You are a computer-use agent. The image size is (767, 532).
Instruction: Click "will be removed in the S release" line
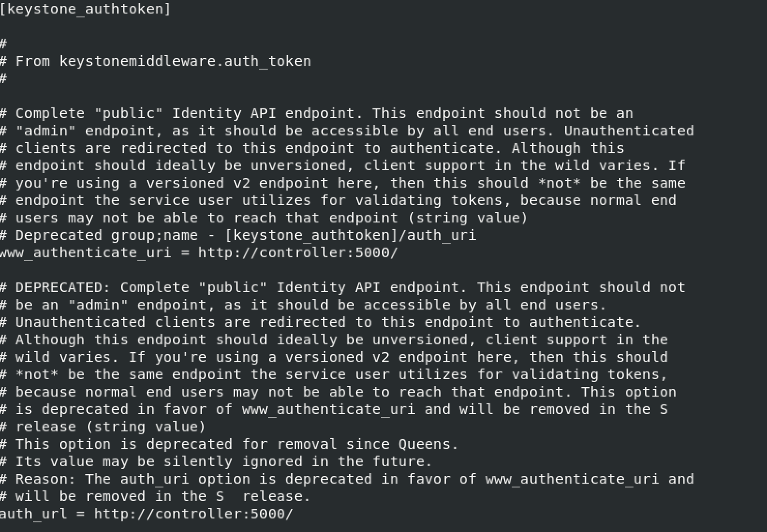pyautogui.click(x=155, y=496)
